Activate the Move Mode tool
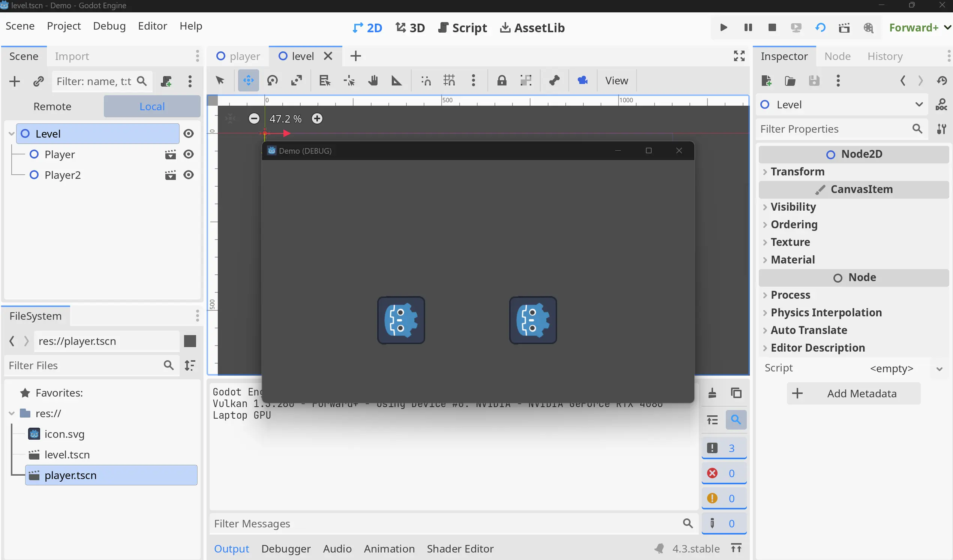The height and width of the screenshot is (560, 953). click(x=249, y=81)
